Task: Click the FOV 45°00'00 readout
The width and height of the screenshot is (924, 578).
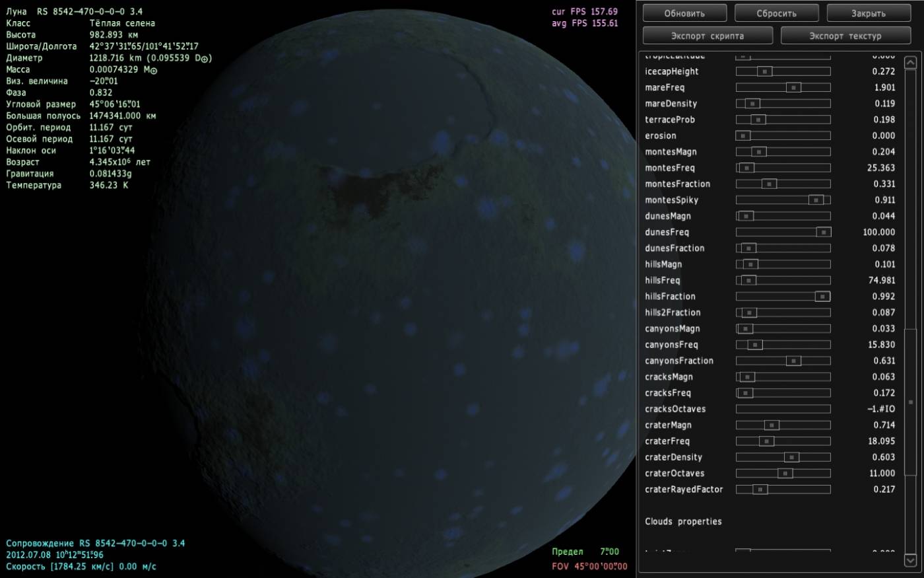Action: click(x=590, y=566)
